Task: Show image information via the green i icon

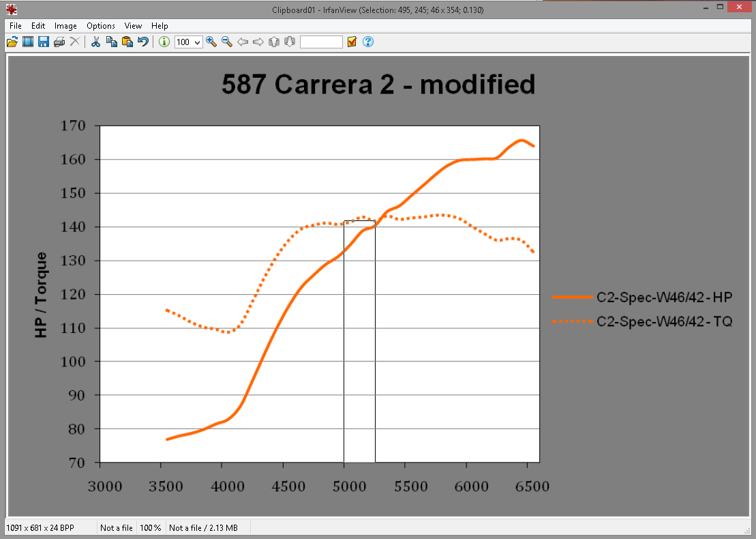Action: [x=164, y=42]
